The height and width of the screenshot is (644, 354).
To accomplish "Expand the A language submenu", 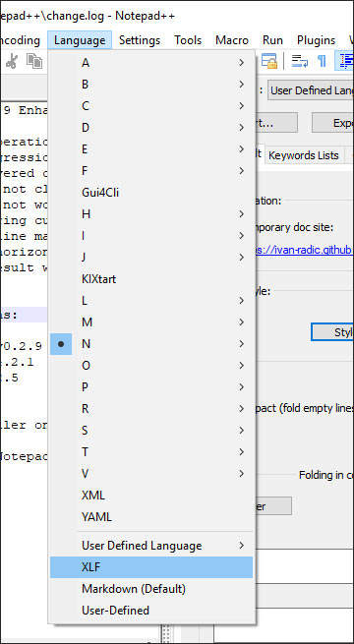I will 151,63.
